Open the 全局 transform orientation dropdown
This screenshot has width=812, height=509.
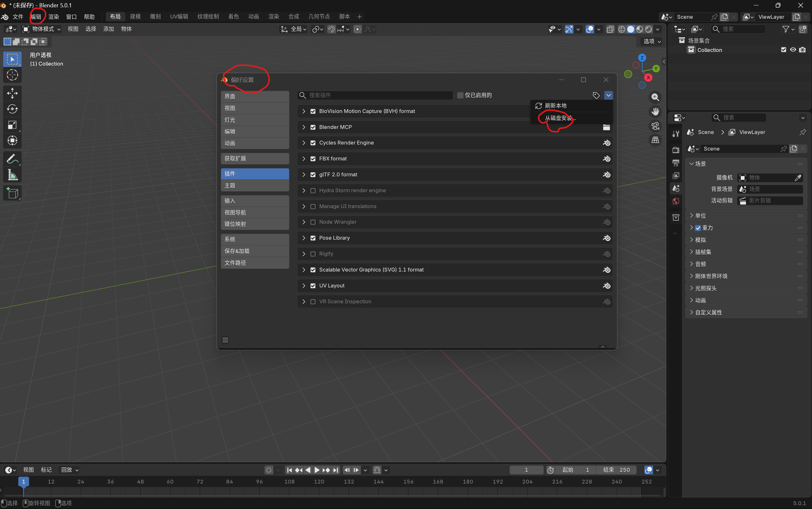[x=293, y=29]
